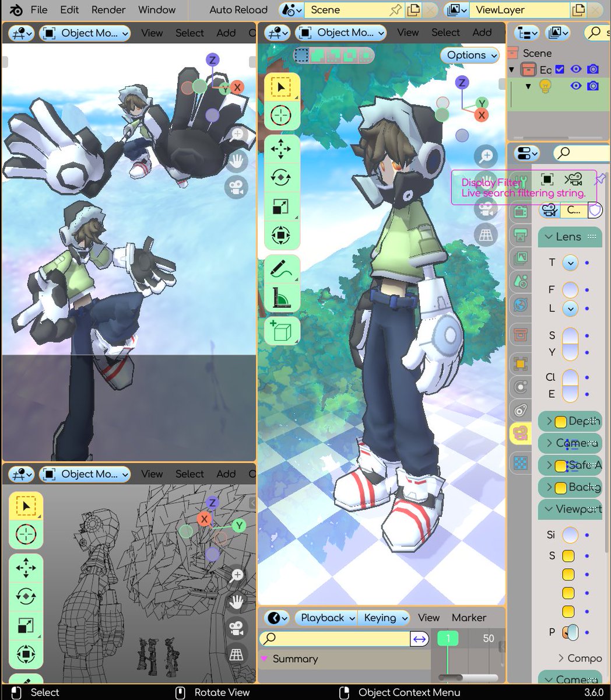Image resolution: width=611 pixels, height=700 pixels.
Task: Expand the Depth of Field panel
Action: pyautogui.click(x=549, y=421)
